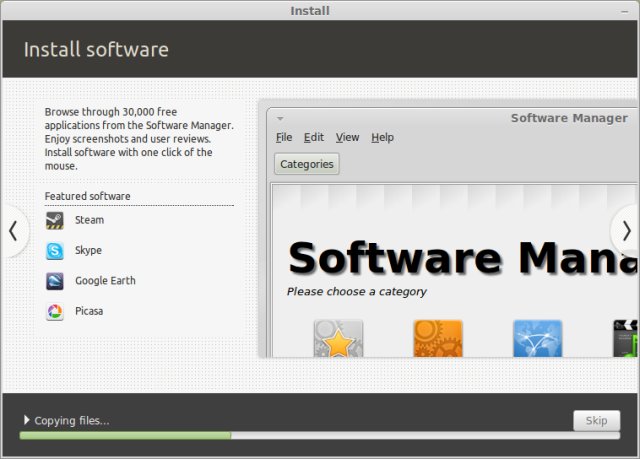The height and width of the screenshot is (459, 640).
Task: Click the Skype label text
Action: tap(88, 250)
